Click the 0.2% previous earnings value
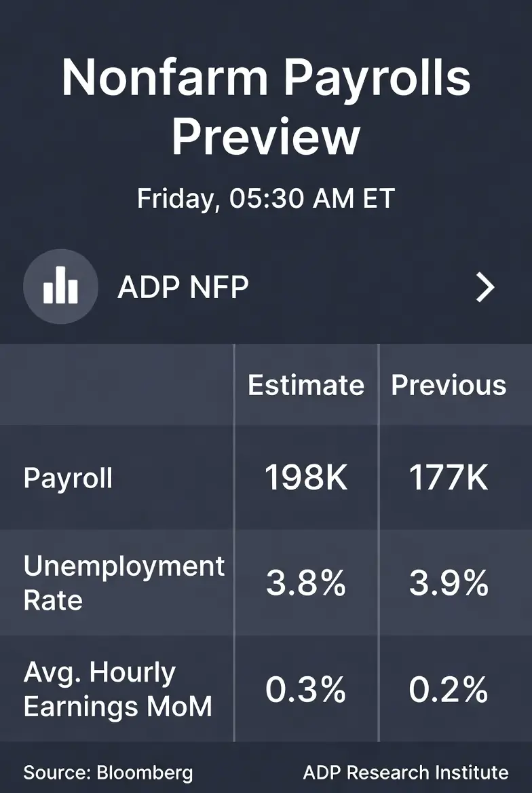This screenshot has height=793, width=532. (449, 689)
